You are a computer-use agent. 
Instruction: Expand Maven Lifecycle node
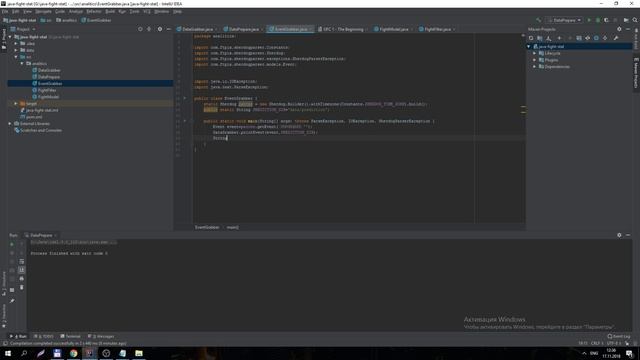tap(535, 53)
